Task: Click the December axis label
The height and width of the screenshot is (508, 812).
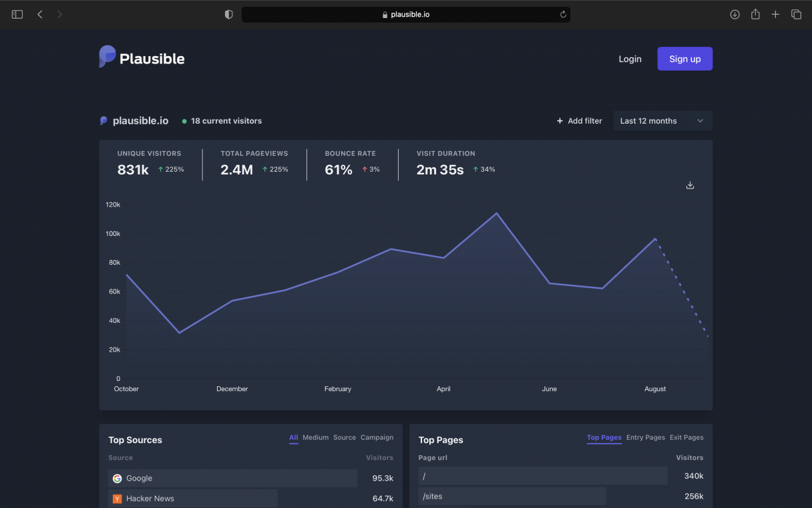Action: [x=232, y=389]
